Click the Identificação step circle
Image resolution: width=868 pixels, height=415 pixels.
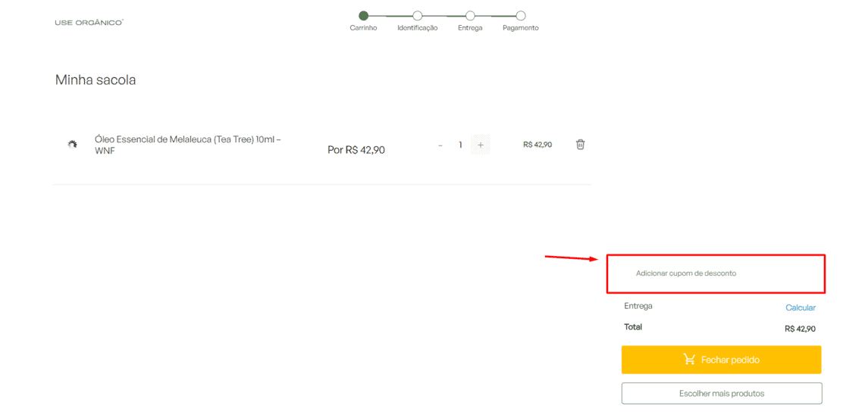417,15
